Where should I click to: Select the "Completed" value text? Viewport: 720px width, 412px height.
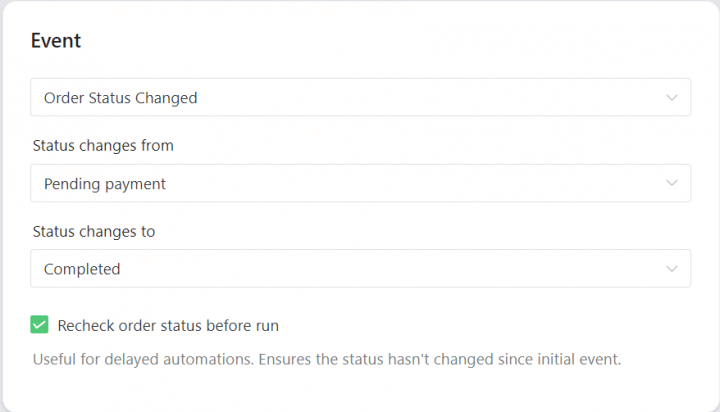(82, 269)
